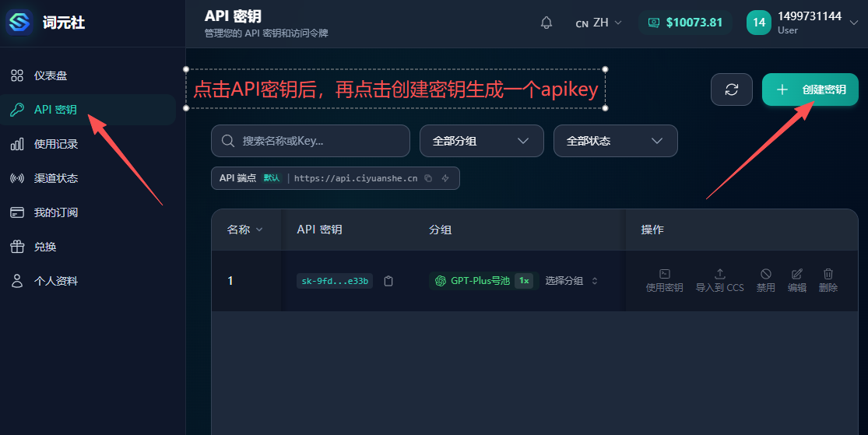Click the refresh key list button
This screenshot has width=868, height=435.
731,89
